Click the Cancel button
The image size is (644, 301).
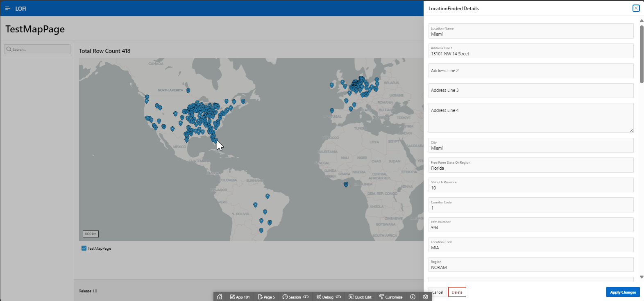point(437,292)
